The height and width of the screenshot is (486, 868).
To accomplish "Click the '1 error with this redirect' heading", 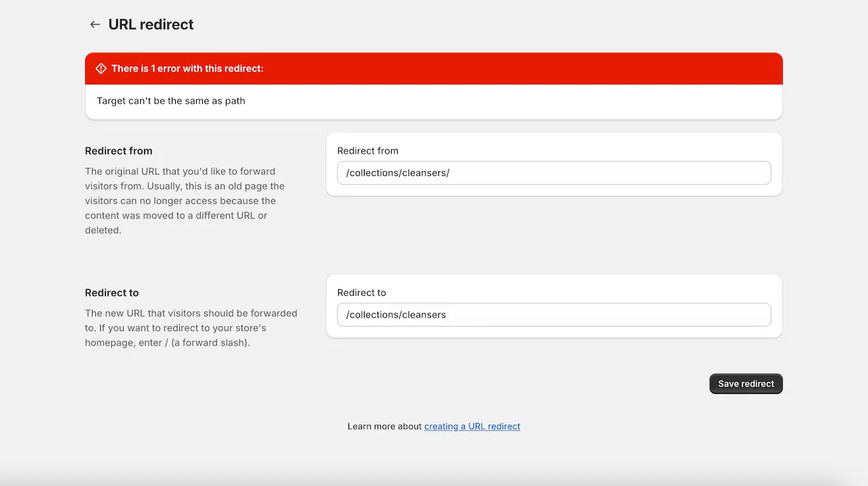I will click(187, 68).
